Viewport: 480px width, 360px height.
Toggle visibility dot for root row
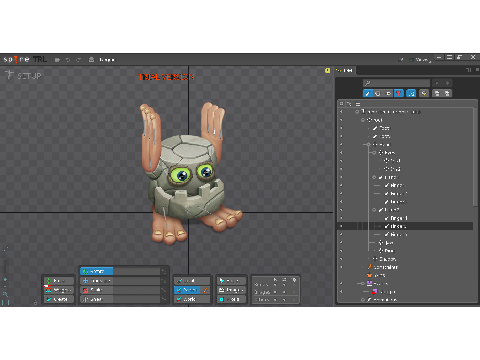click(x=341, y=120)
